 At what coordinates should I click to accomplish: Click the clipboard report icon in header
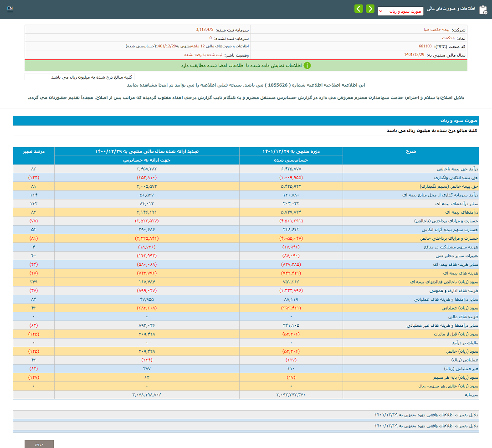(x=482, y=10)
